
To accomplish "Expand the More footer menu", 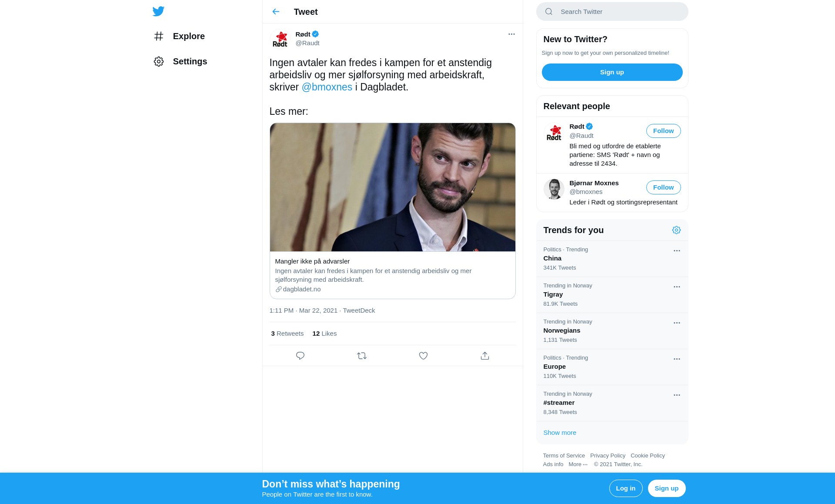I will (x=578, y=464).
